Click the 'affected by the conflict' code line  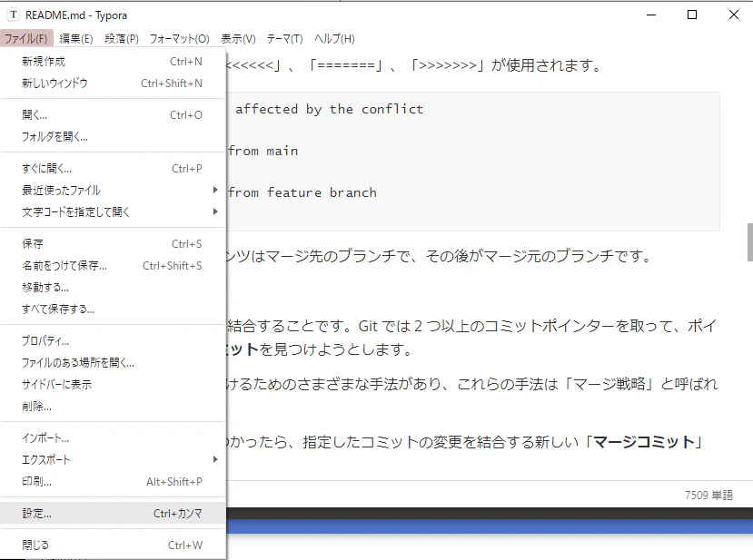[x=329, y=110]
